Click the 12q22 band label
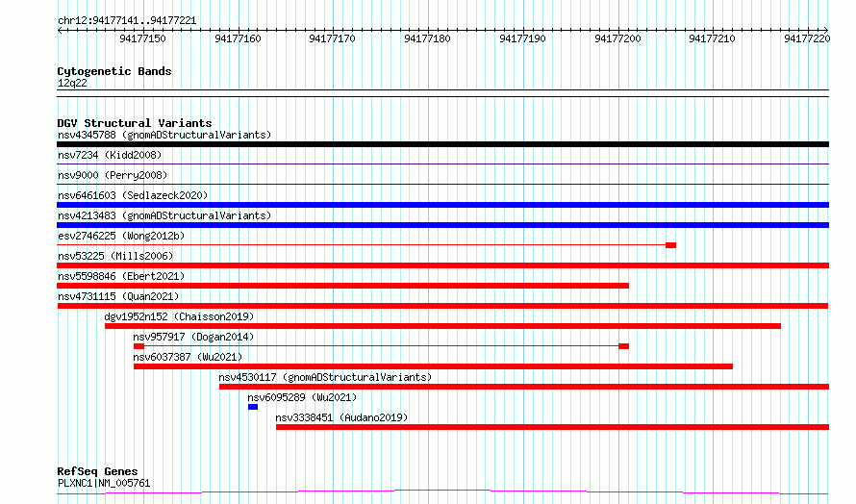 point(72,83)
